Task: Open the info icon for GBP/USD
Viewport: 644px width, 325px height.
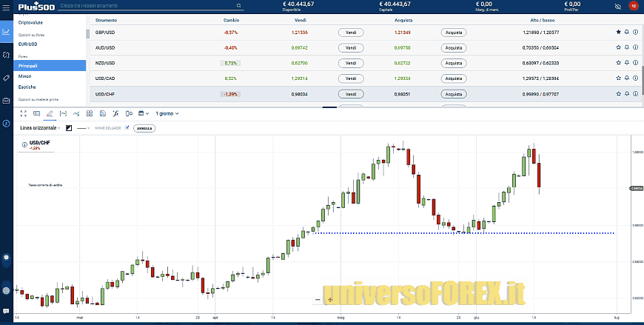Action: click(635, 32)
